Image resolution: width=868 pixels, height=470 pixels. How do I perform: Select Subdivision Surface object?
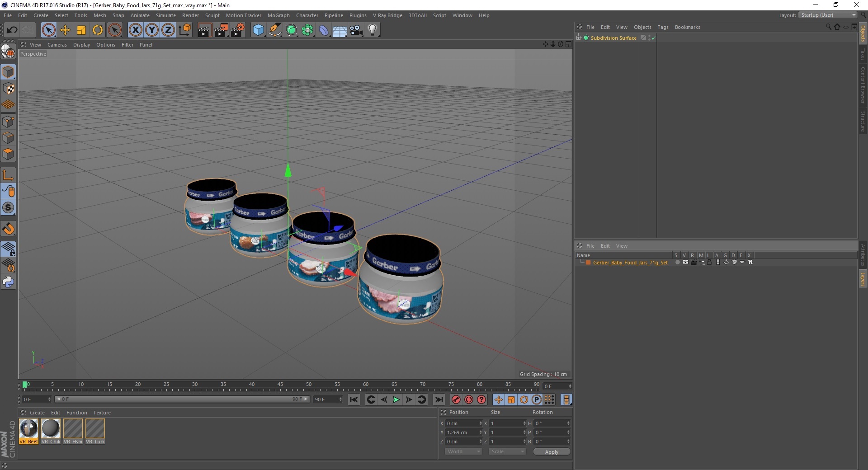[613, 38]
